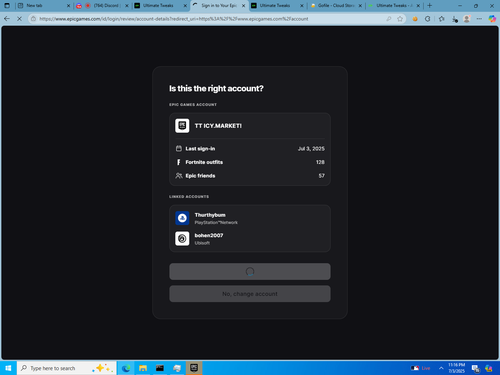Screen dimensions: 500x375
Task: Click the loading confirm account button
Action: pyautogui.click(x=250, y=272)
